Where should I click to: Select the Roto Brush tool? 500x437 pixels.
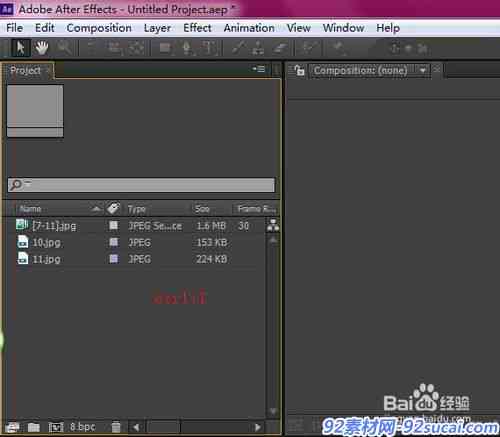(309, 48)
